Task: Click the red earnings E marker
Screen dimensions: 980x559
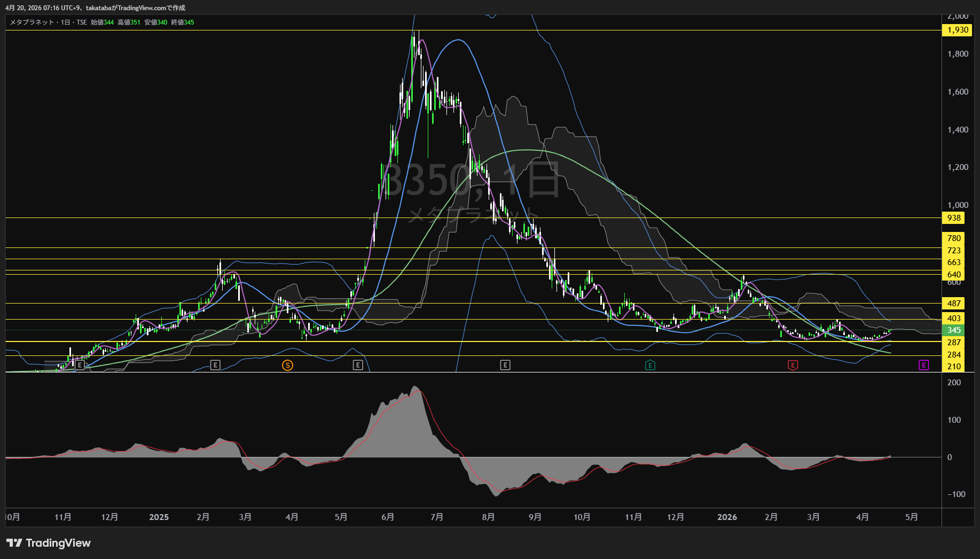Action: pyautogui.click(x=793, y=365)
